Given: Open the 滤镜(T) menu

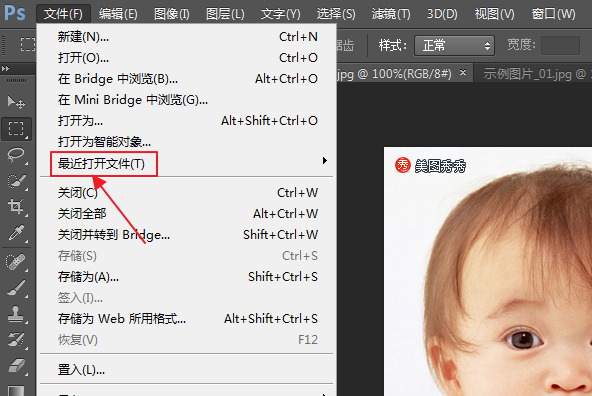Looking at the screenshot, I should 391,14.
